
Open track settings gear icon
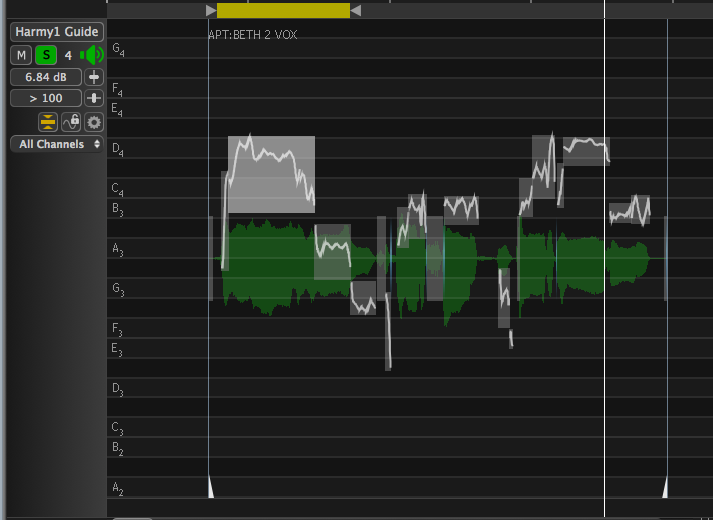(x=94, y=122)
